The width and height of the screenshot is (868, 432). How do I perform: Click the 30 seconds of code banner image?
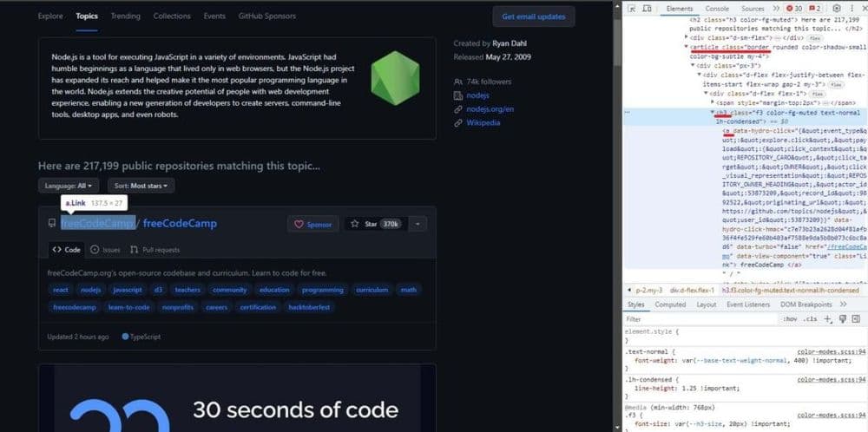[x=237, y=397]
